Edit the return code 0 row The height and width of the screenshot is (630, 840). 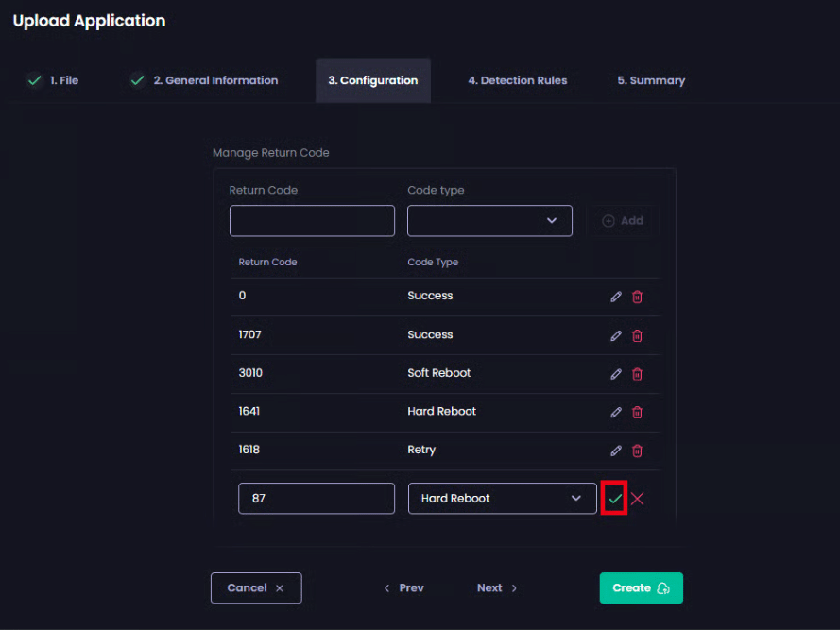pos(616,297)
